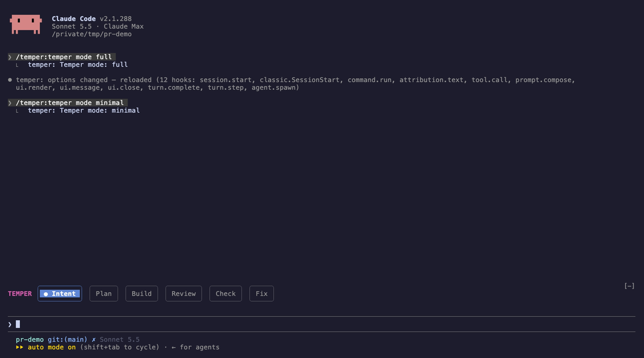
Task: Select the Check stage
Action: 226,294
